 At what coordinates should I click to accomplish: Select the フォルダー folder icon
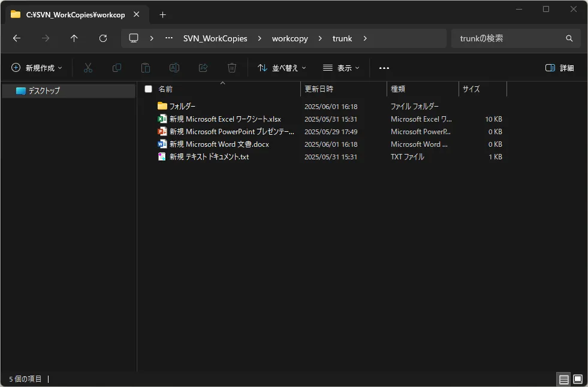tap(162, 106)
